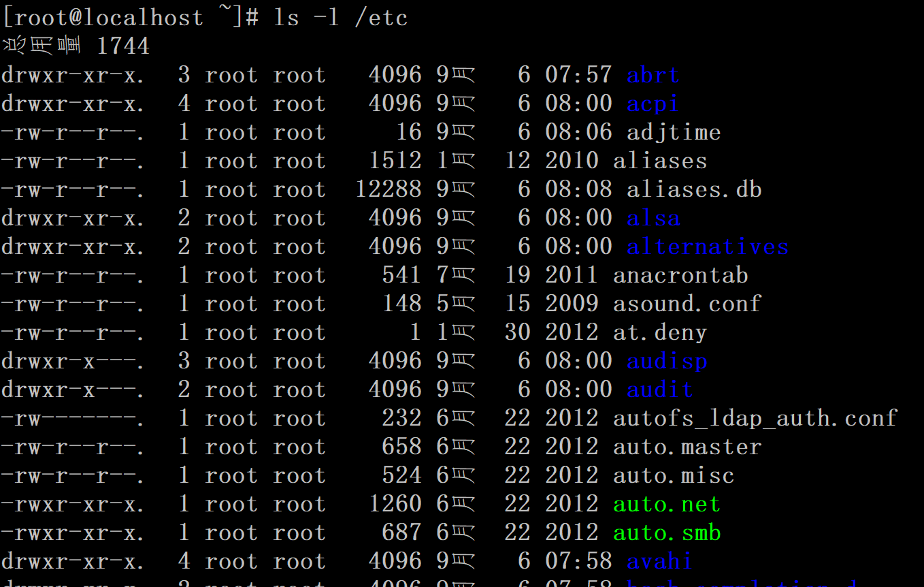Select the permissions -rw-------. string
Screen dimensions: 924x587
point(73,418)
